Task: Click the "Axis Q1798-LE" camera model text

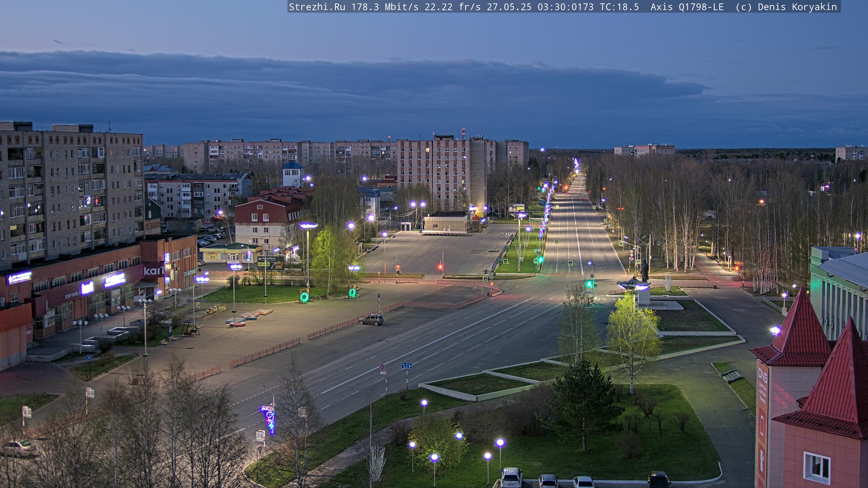Action: (x=687, y=7)
